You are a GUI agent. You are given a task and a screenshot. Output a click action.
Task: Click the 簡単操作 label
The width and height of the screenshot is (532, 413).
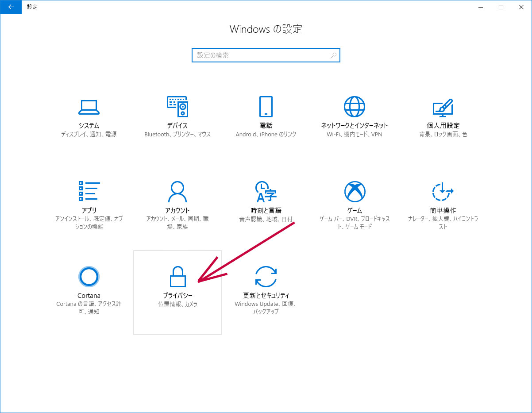[443, 211]
